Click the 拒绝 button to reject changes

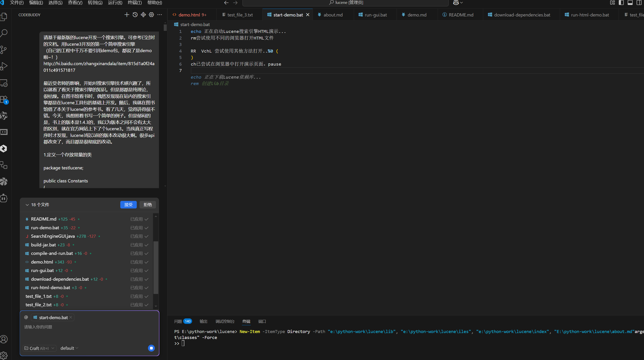(148, 205)
